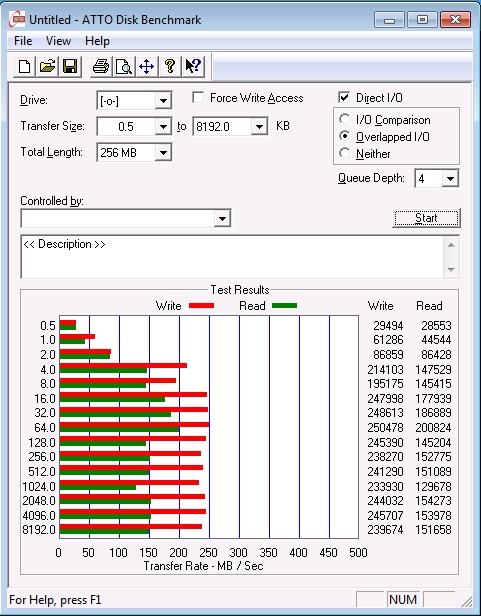Click inside the Description text box
The image size is (481, 616).
(233, 257)
